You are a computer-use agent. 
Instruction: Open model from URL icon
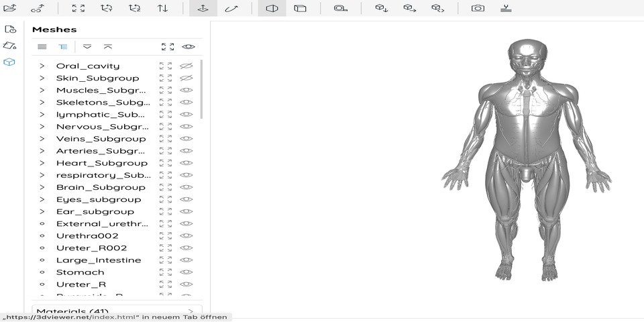pyautogui.click(x=38, y=8)
